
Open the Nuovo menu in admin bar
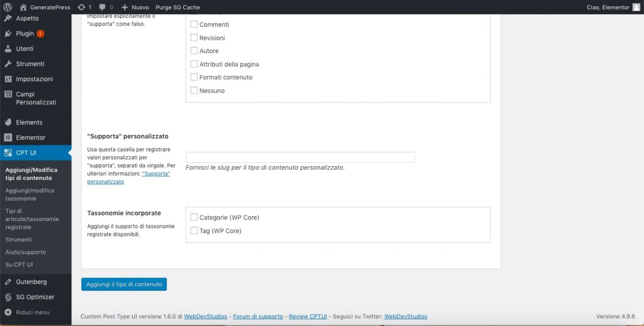pyautogui.click(x=136, y=7)
